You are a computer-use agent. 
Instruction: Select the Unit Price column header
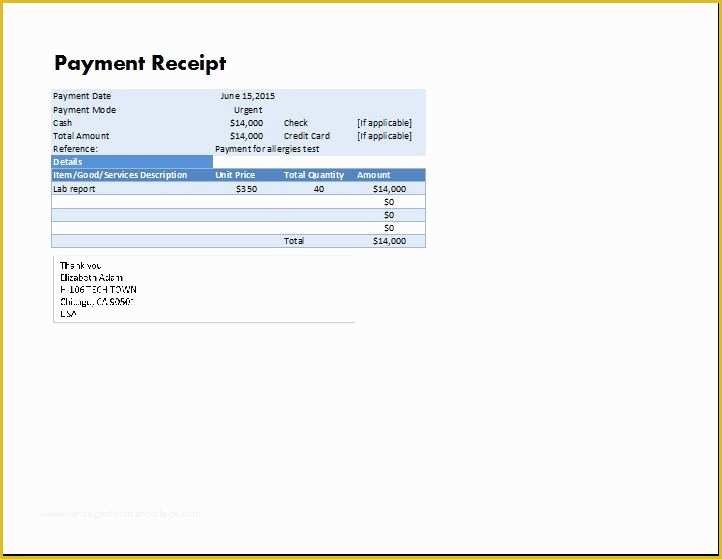235,175
